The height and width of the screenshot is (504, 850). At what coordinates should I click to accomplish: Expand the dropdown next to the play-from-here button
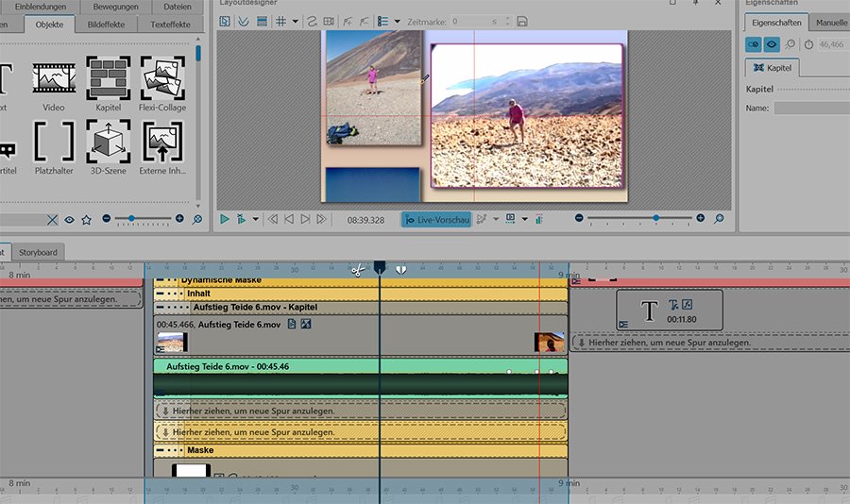(x=255, y=219)
